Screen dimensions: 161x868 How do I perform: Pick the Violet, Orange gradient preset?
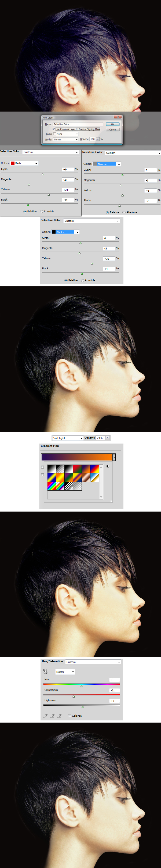(x=86, y=469)
